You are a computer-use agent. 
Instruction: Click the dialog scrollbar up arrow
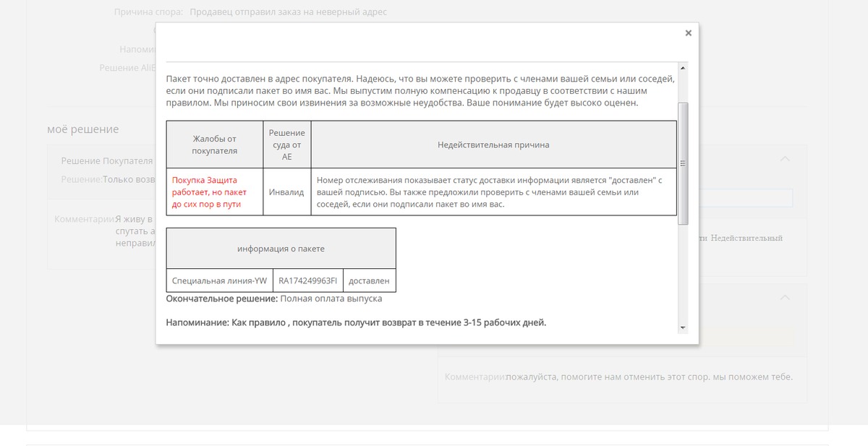click(x=683, y=67)
